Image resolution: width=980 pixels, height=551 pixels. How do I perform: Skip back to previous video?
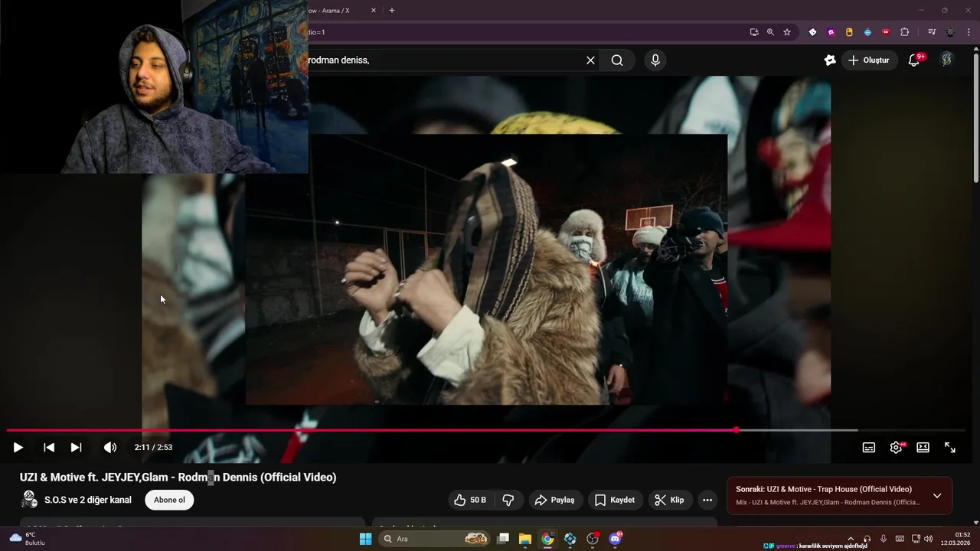click(x=49, y=448)
